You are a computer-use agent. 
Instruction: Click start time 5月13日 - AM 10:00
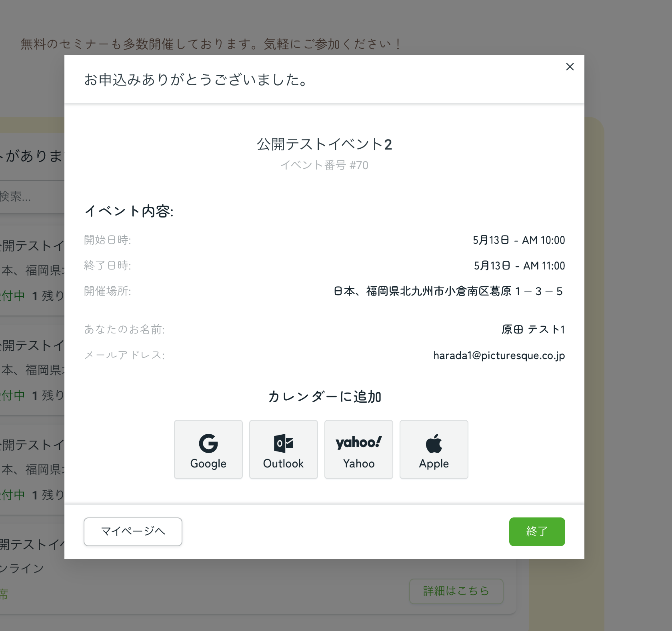point(519,240)
